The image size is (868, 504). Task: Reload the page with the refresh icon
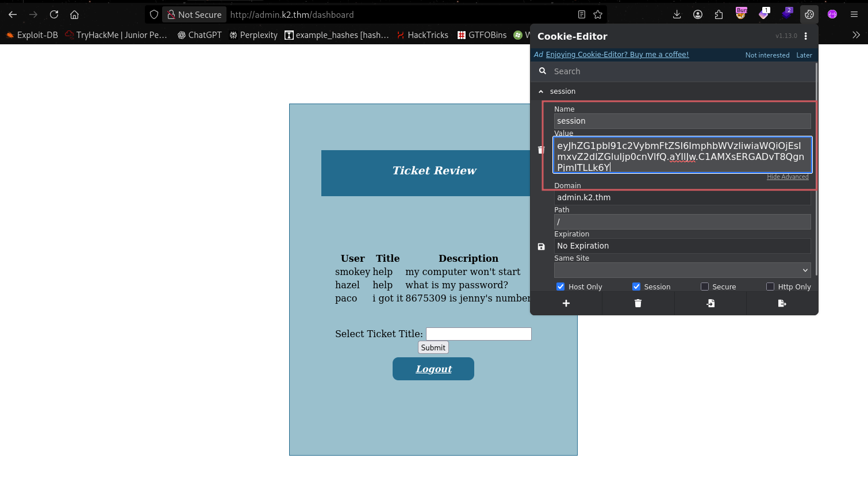[x=54, y=14]
